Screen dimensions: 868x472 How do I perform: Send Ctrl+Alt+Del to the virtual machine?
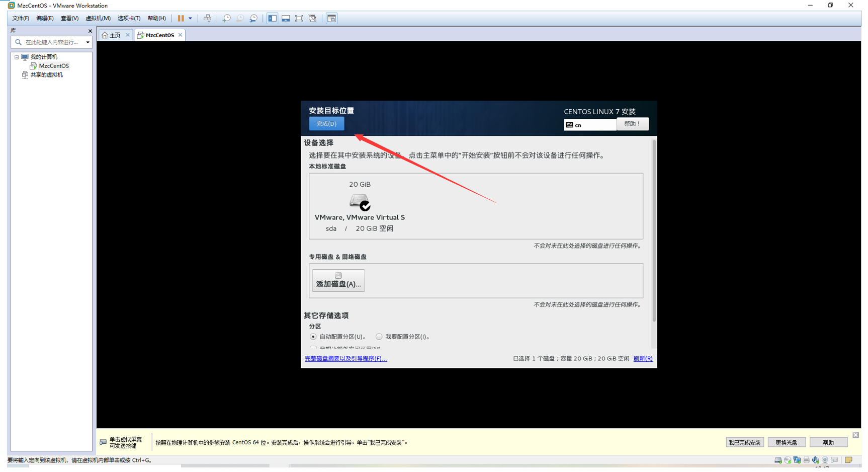pyautogui.click(x=207, y=18)
